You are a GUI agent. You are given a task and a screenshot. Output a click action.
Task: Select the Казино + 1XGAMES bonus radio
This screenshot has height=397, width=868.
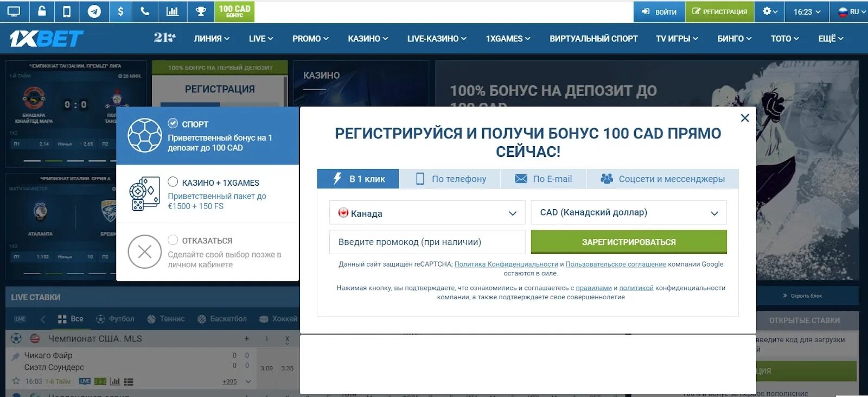click(x=173, y=182)
